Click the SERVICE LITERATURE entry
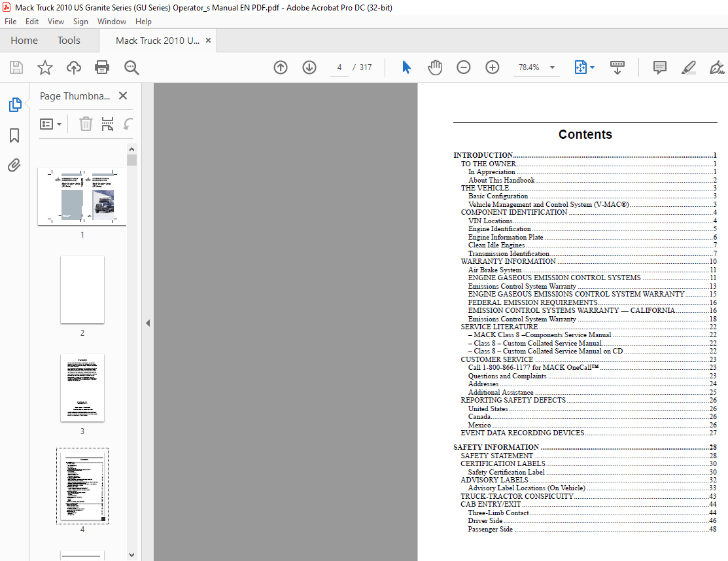This screenshot has width=728, height=561. click(589, 327)
